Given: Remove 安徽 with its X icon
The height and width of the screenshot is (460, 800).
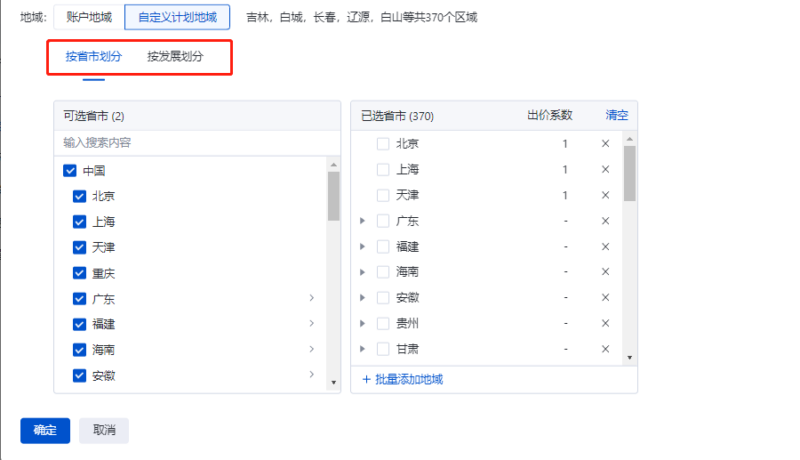Looking at the screenshot, I should pos(605,297).
